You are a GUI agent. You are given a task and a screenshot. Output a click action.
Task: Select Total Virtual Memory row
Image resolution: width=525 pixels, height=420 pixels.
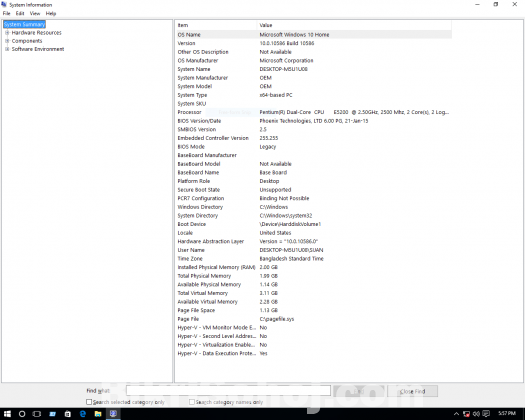tap(314, 293)
